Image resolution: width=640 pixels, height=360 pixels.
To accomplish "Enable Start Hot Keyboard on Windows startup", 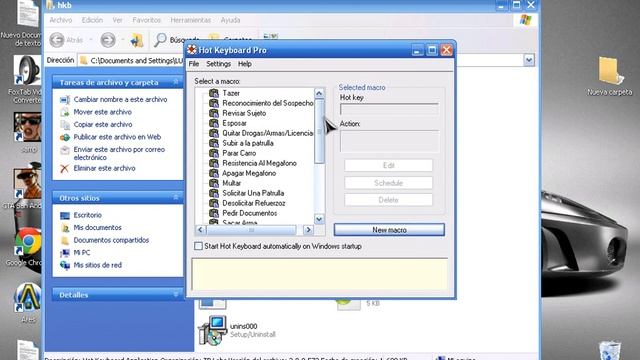I will pos(198,246).
